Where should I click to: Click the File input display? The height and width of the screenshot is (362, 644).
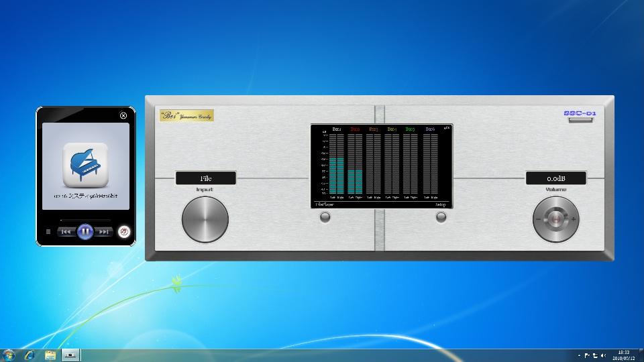[x=206, y=178]
